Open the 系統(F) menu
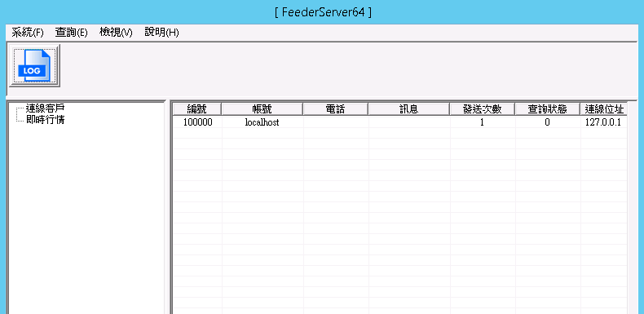 click(x=28, y=33)
